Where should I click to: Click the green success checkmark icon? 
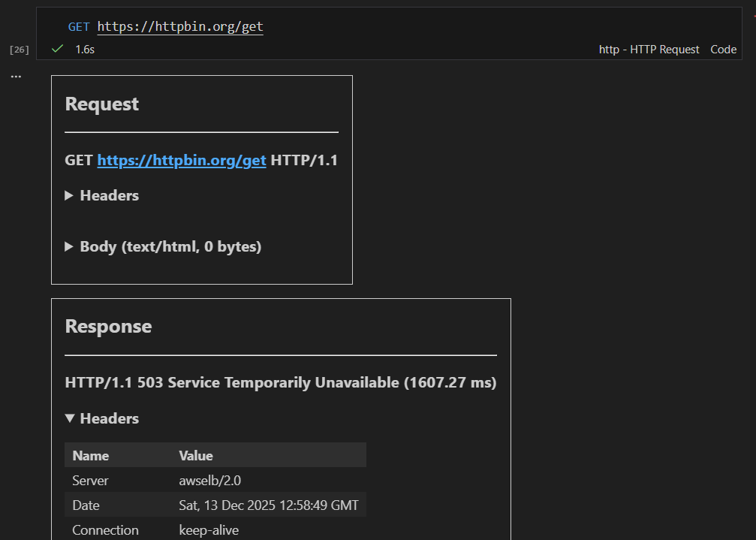point(57,49)
